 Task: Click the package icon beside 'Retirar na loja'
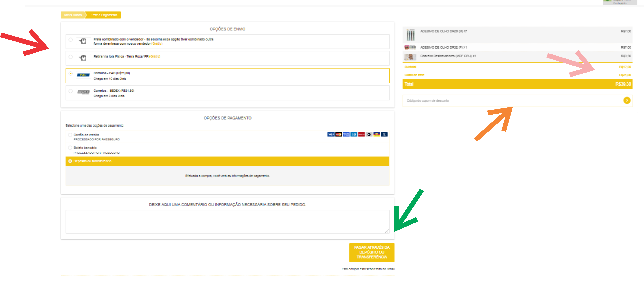[x=83, y=58]
